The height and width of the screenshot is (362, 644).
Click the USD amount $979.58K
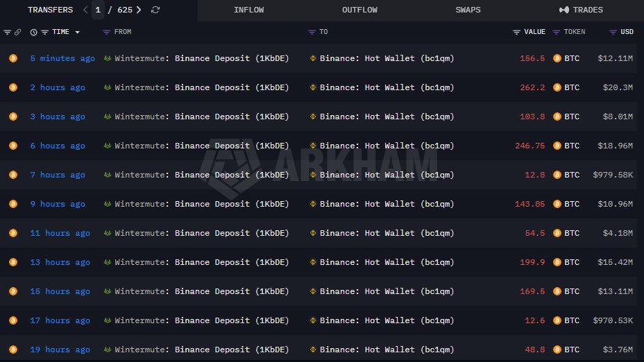point(613,175)
